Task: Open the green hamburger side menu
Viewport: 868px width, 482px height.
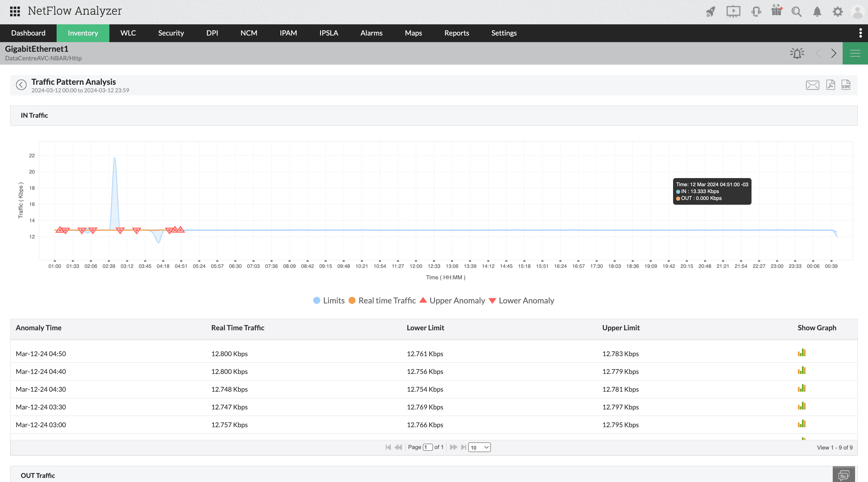Action: (855, 53)
